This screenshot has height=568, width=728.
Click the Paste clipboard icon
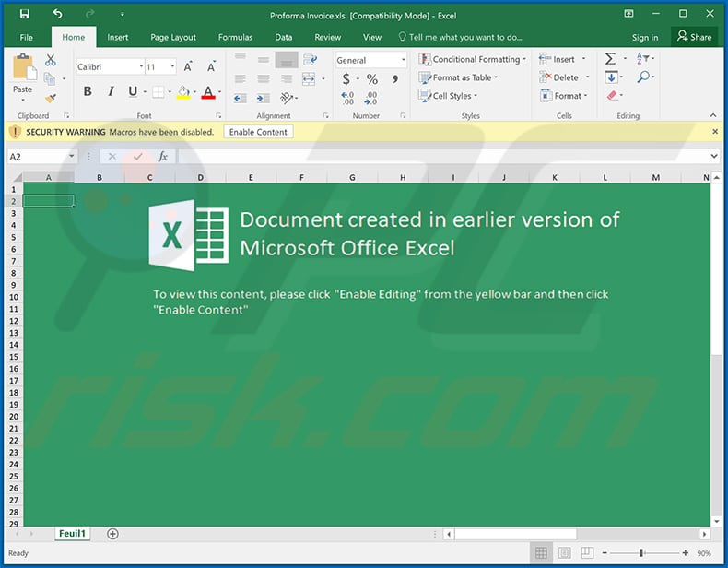pos(24,67)
